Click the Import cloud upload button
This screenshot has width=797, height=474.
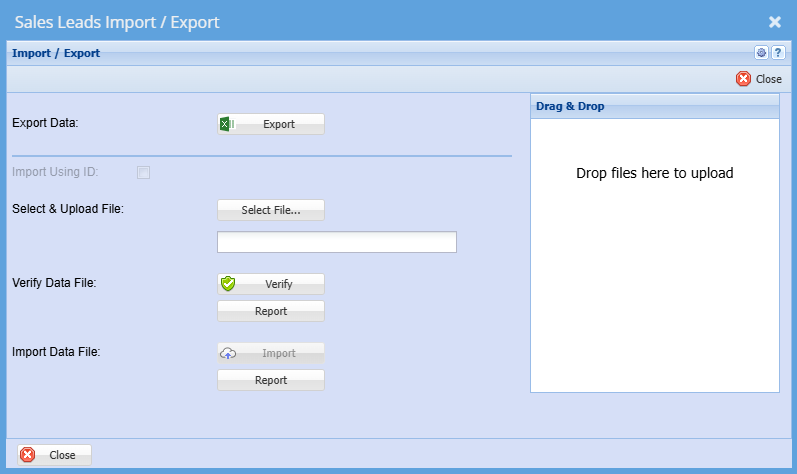tap(271, 353)
